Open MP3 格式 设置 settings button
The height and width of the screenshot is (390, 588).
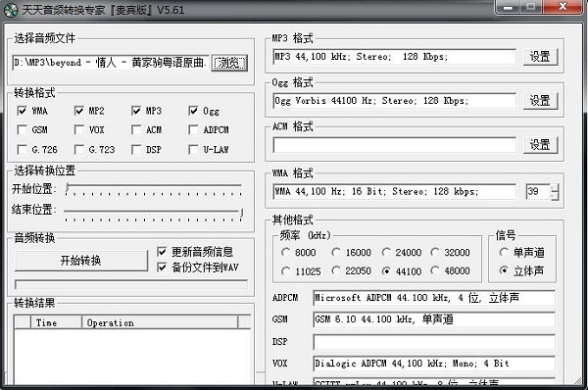(x=540, y=57)
